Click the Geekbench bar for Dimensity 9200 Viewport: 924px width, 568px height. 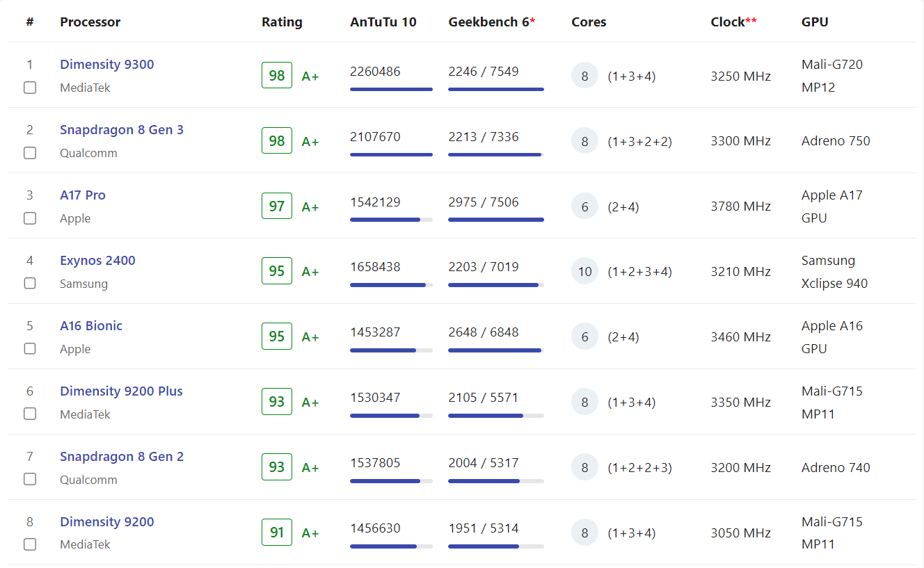point(495,546)
